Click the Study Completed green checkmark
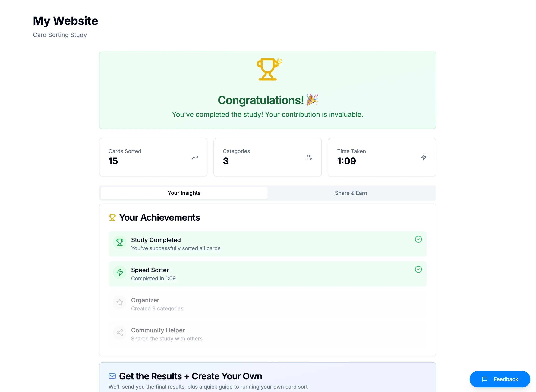The image size is (536, 392). point(418,239)
